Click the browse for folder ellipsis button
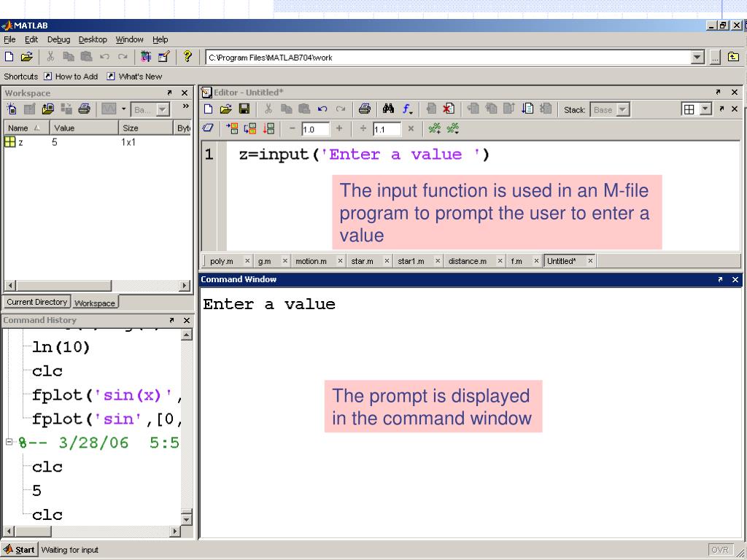This screenshot has width=747, height=560. [715, 58]
